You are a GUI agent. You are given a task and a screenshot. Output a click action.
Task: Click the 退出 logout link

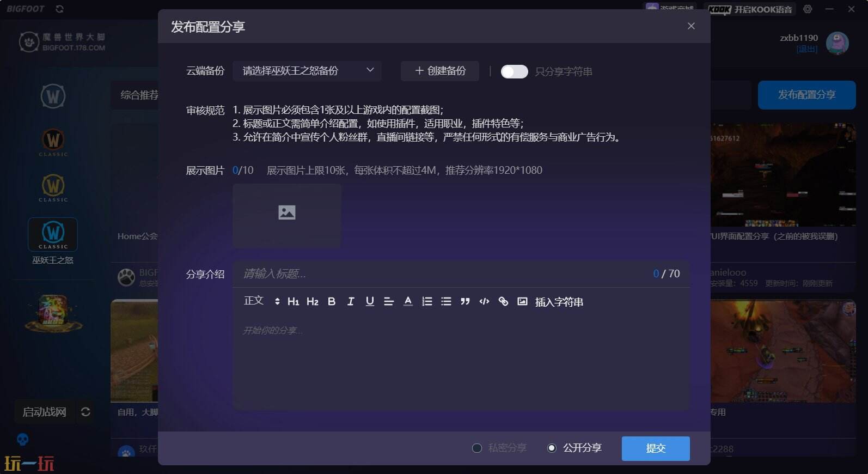807,49
